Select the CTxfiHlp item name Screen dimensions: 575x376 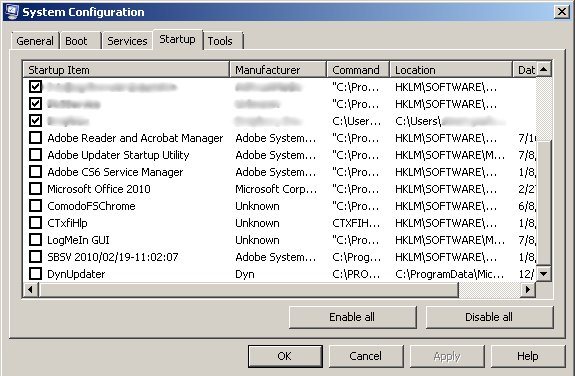67,223
